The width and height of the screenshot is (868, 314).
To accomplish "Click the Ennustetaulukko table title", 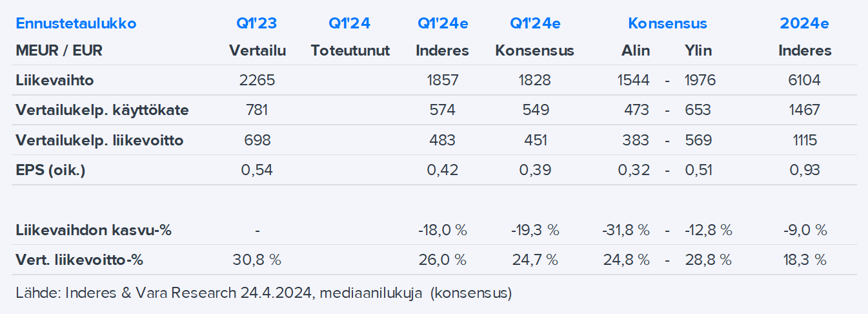I will 76,24.
